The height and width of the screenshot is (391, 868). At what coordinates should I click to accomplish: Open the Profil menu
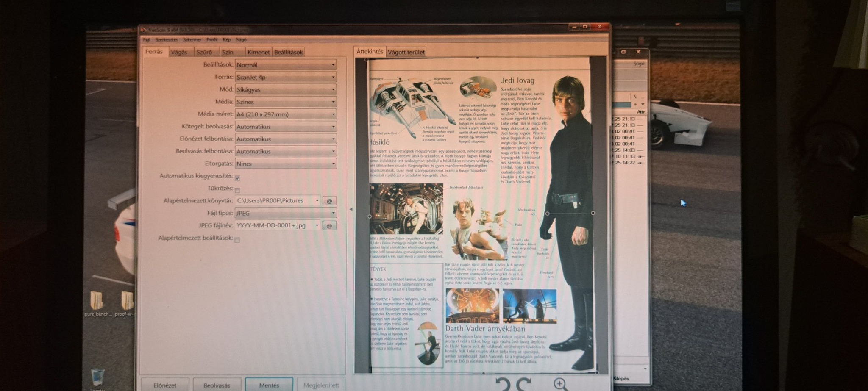pos(212,40)
